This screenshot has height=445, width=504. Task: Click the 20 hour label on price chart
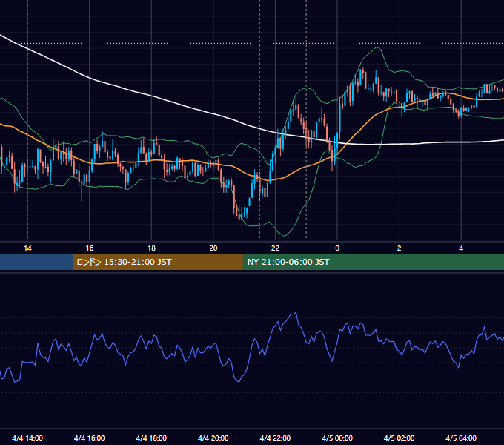(213, 248)
